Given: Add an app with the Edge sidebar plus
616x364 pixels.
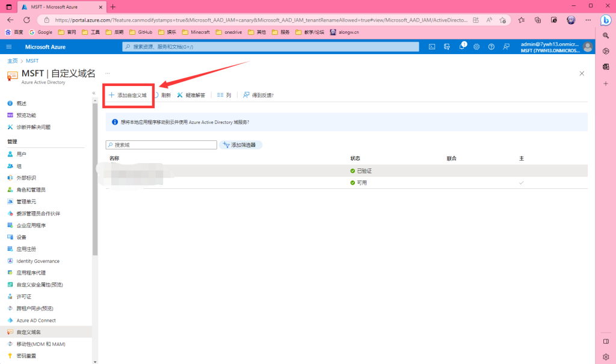Looking at the screenshot, I should pyautogui.click(x=606, y=84).
